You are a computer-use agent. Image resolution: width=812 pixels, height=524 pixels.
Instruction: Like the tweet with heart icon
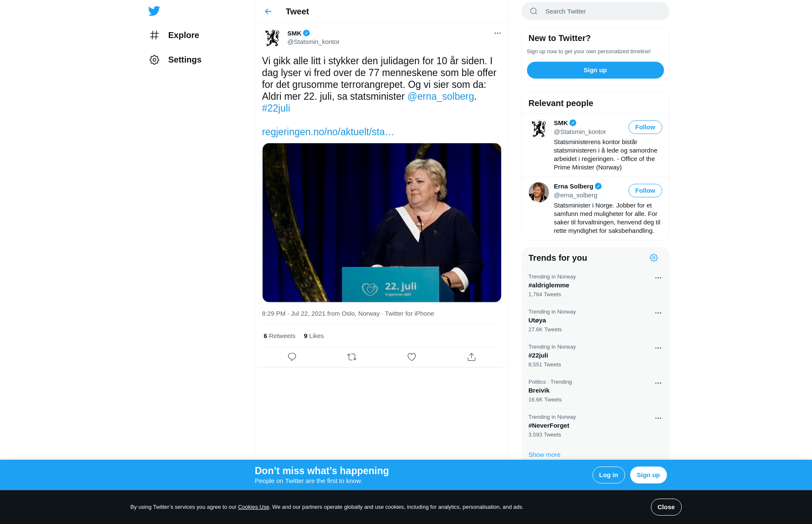(411, 357)
